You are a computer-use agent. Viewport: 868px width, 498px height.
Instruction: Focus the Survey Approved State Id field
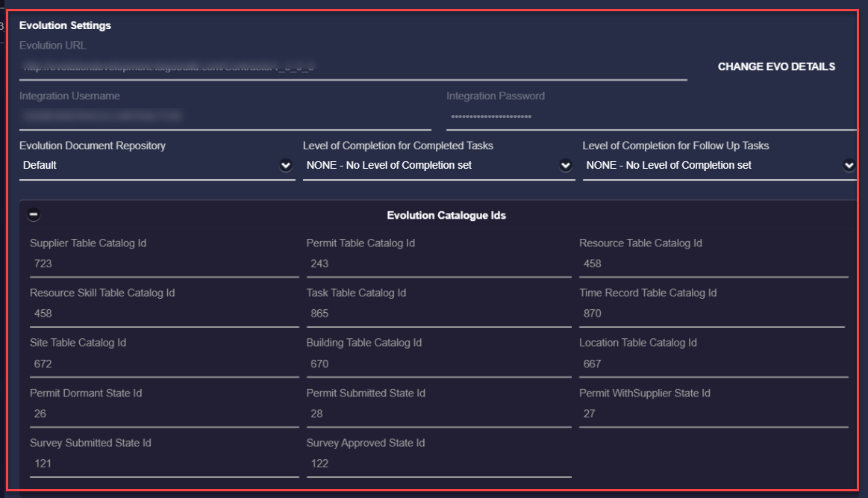[x=438, y=464]
